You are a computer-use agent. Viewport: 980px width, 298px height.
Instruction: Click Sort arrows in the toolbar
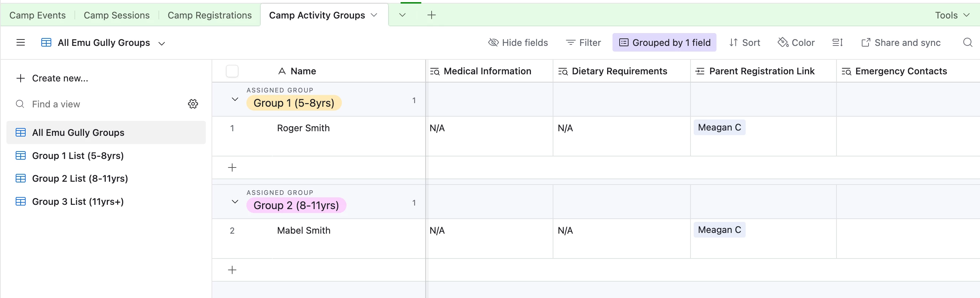click(x=745, y=43)
